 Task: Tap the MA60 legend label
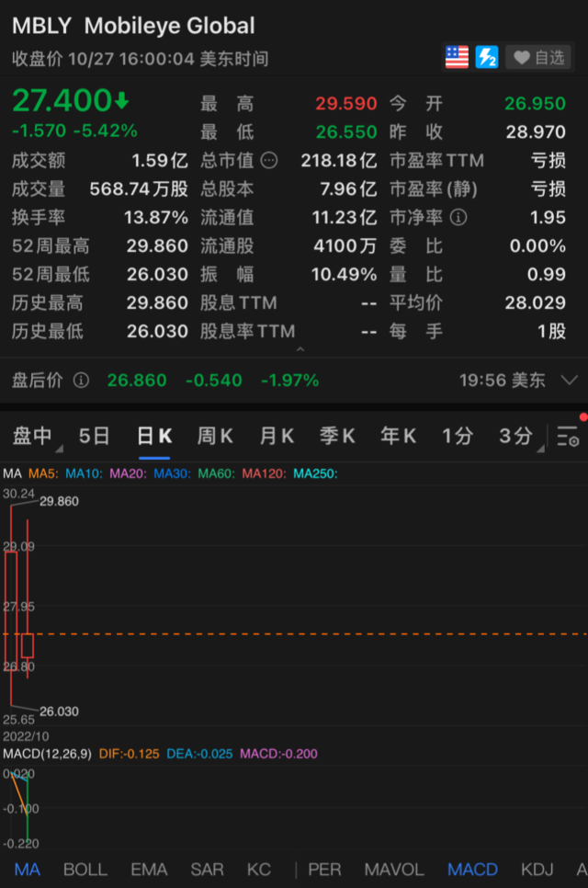pyautogui.click(x=216, y=473)
